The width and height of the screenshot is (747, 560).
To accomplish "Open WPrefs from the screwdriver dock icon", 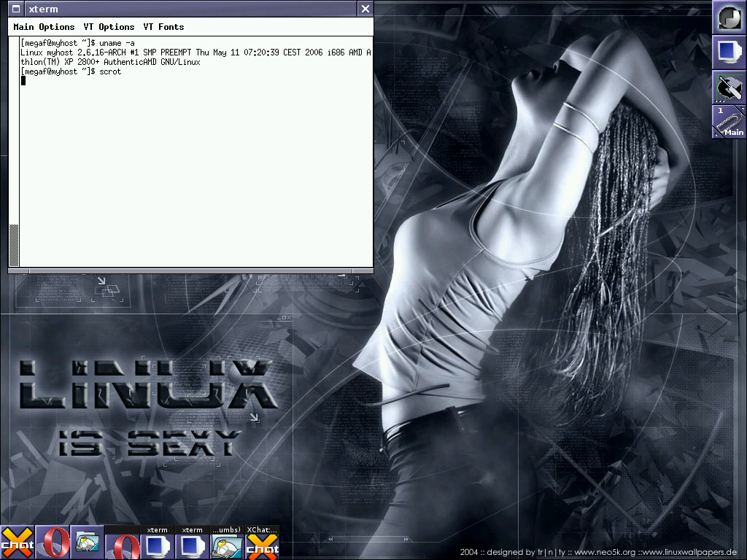I will click(x=729, y=87).
